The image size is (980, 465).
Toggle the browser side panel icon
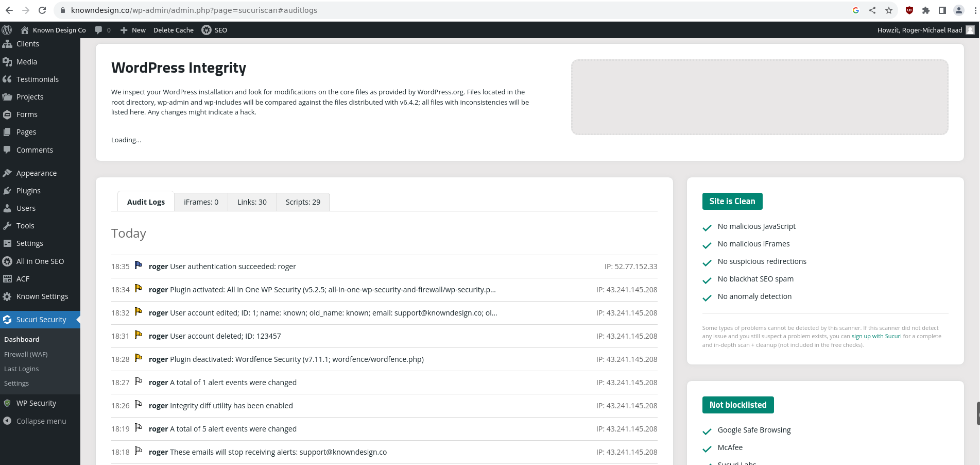pyautogui.click(x=942, y=10)
